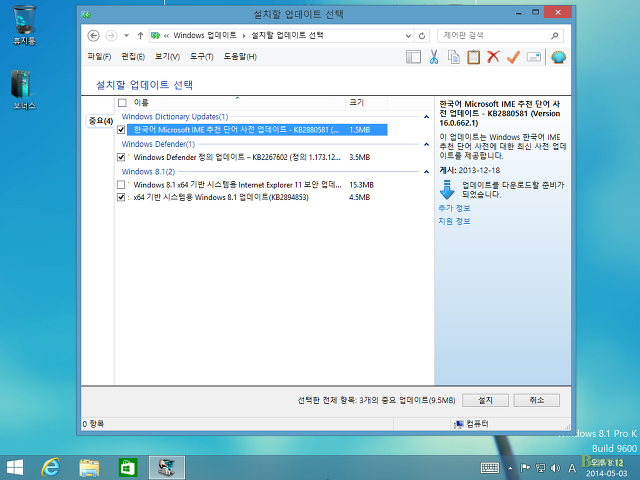Open the 도구(T) menu

202,57
